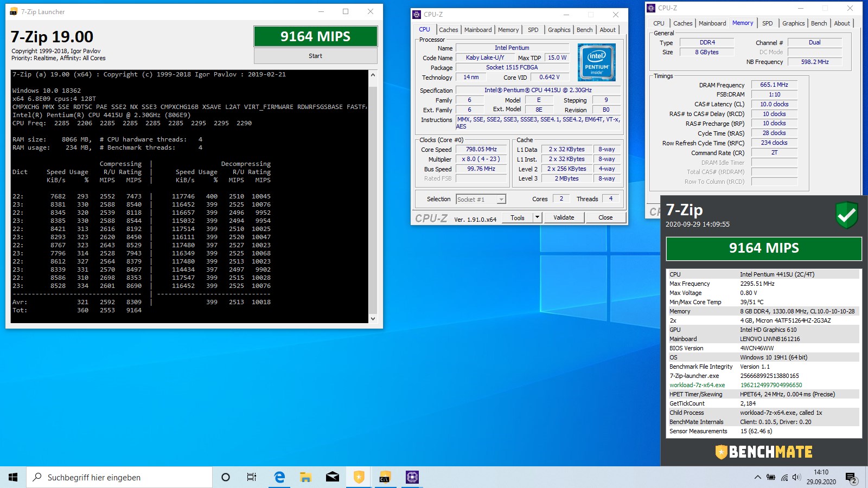Viewport: 868px width, 488px height.
Task: Click the BenchMate logo at bottom
Action: tap(764, 452)
